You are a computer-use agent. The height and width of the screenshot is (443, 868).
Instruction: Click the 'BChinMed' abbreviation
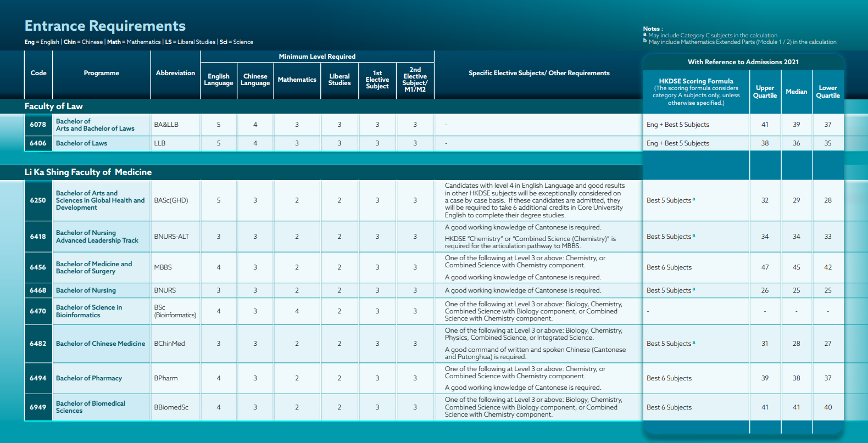(169, 344)
